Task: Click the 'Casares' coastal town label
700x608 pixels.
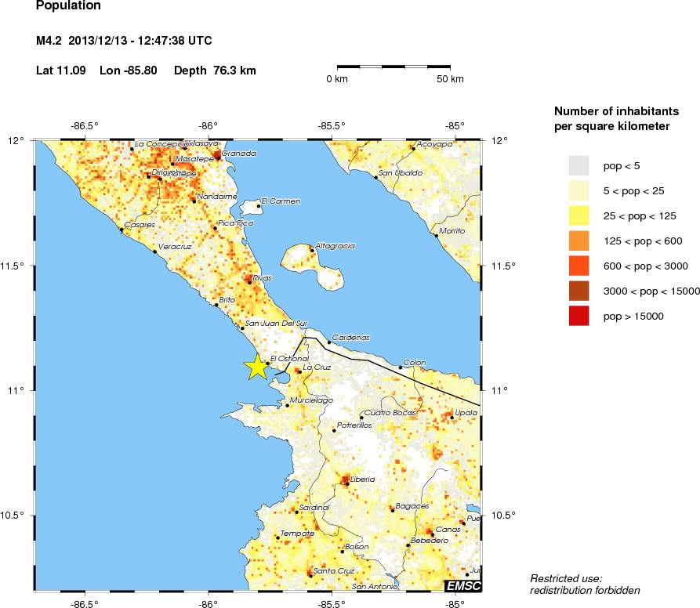Action: pos(140,225)
